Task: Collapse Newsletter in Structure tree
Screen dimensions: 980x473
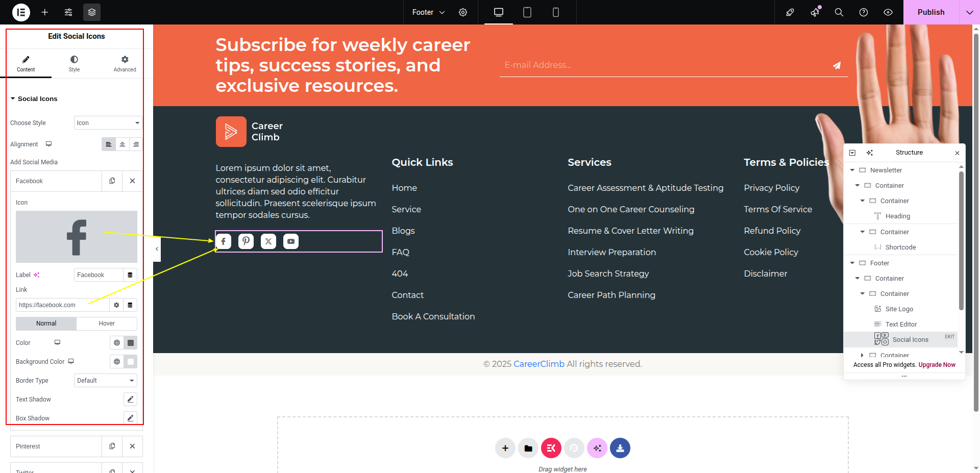Action: [x=852, y=170]
